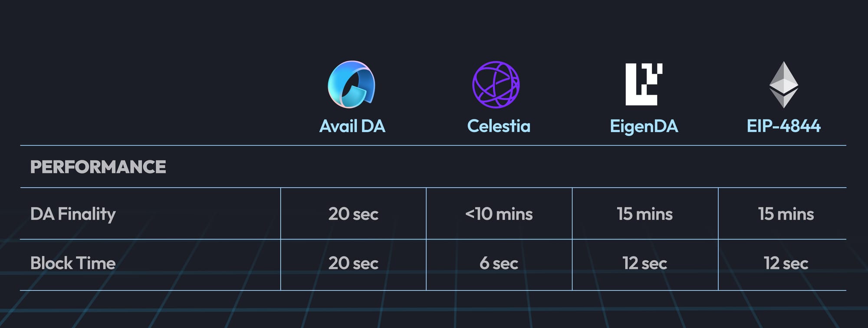
Task: Select the Avail DA column heading
Action: [x=352, y=126]
